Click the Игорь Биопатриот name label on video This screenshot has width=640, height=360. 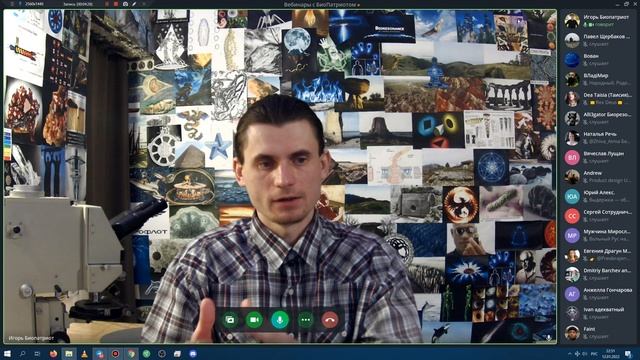(x=31, y=338)
